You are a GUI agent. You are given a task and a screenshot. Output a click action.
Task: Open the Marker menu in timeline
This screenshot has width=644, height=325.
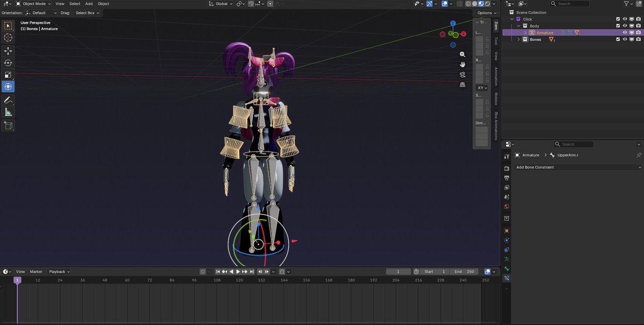36,272
